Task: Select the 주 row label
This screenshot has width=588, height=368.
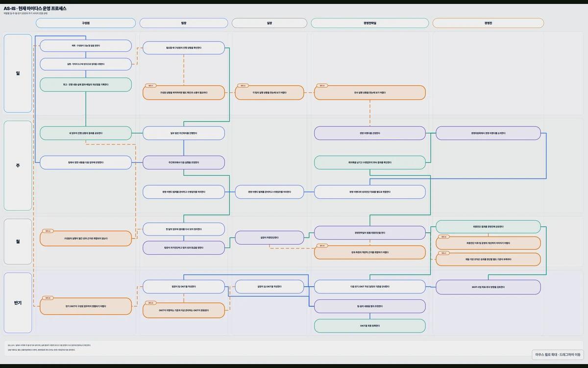Action: [x=18, y=166]
